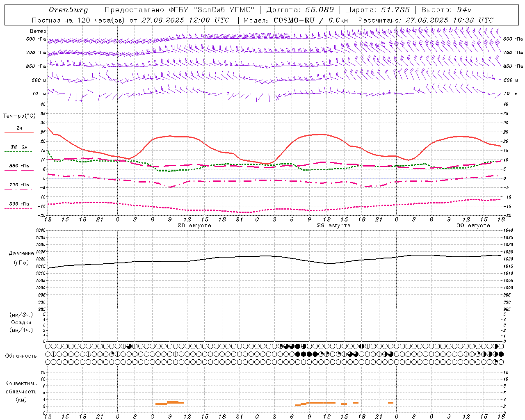Click the calm-wind circle symbol in wind panel
The height and width of the screenshot is (420, 525).
[228, 94]
